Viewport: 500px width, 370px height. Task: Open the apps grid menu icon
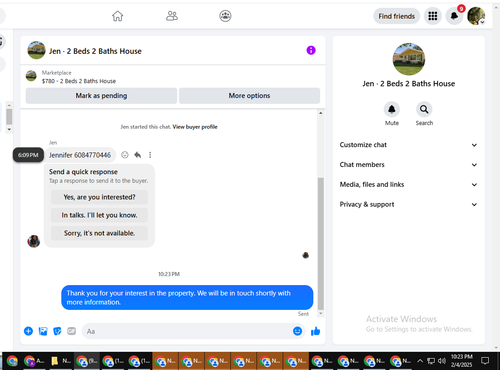(433, 16)
